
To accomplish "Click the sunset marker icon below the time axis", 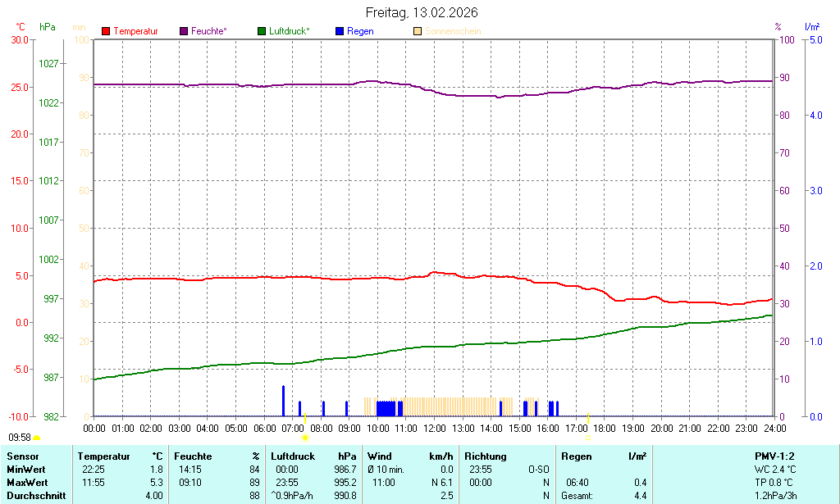I will pos(587,438).
